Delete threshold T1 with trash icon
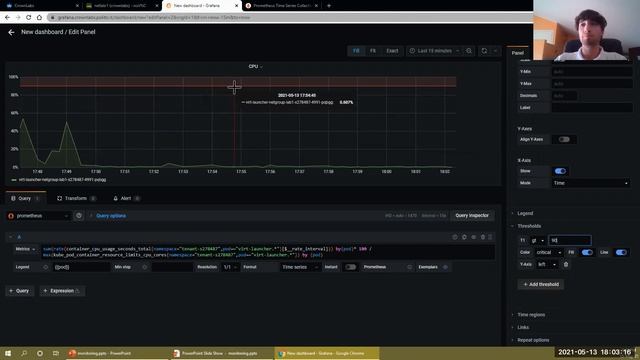The height and width of the screenshot is (360, 640). (x=566, y=264)
